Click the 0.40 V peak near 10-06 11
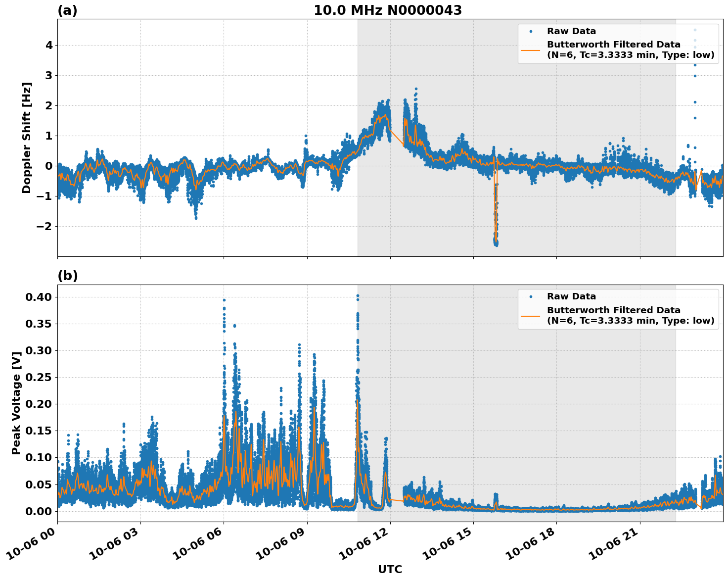 (x=358, y=295)
